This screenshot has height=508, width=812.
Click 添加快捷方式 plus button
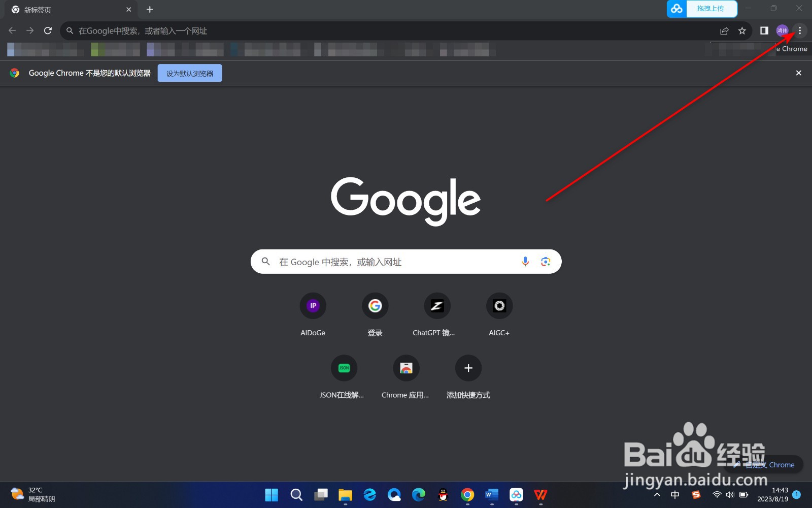(x=468, y=368)
